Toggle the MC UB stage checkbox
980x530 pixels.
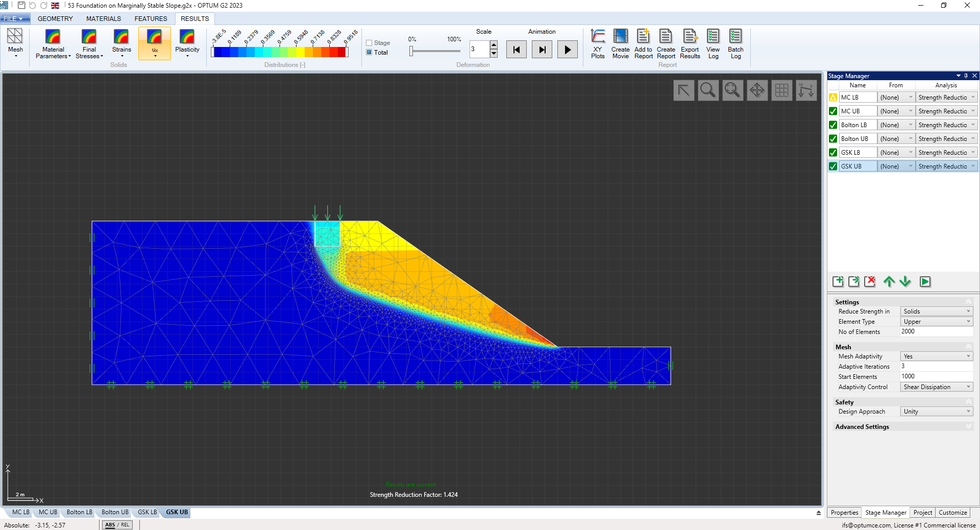(833, 111)
